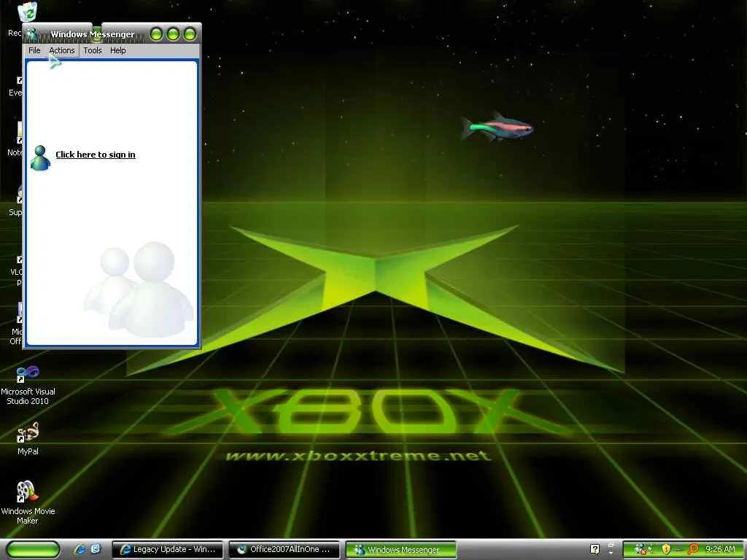
Task: Click the second Quick Launch icon
Action: tap(96, 549)
